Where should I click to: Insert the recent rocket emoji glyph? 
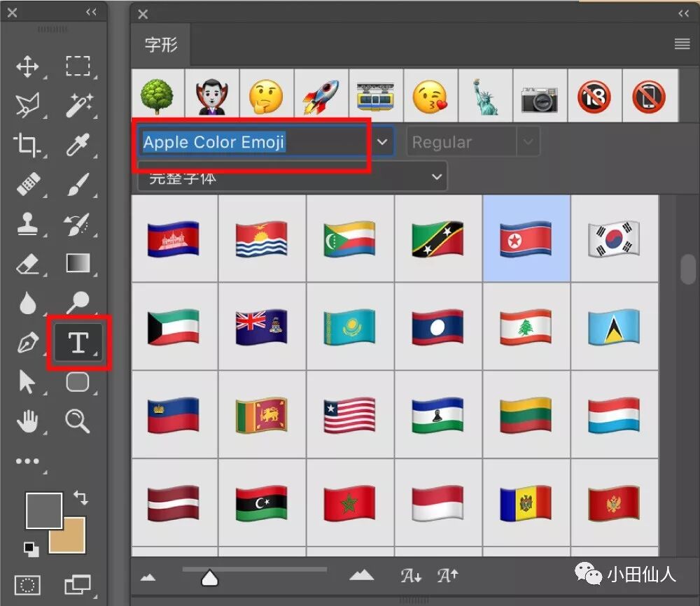coord(321,96)
